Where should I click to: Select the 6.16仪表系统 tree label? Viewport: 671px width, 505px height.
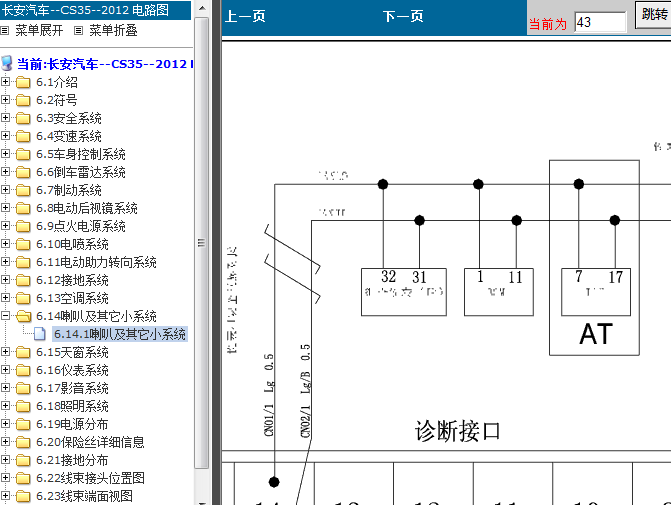click(72, 370)
